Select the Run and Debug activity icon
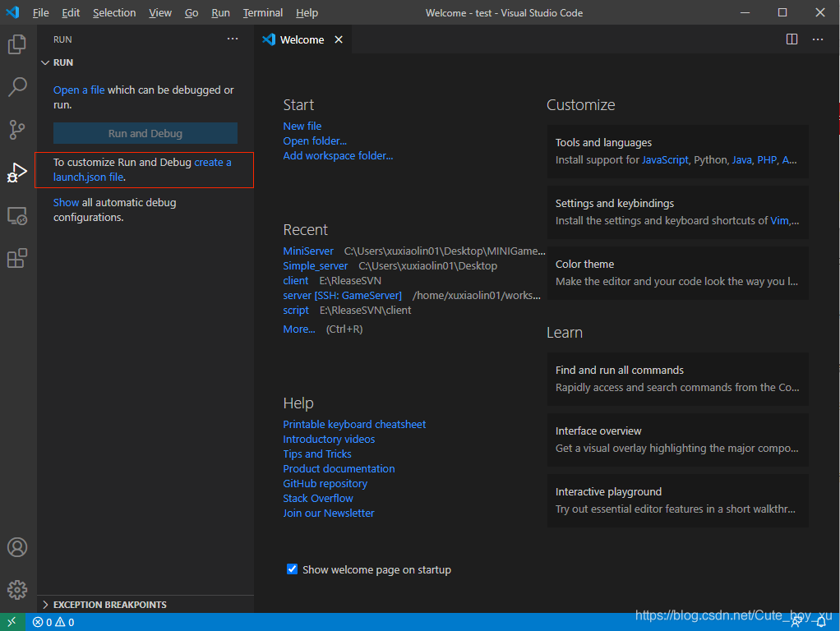 (17, 173)
